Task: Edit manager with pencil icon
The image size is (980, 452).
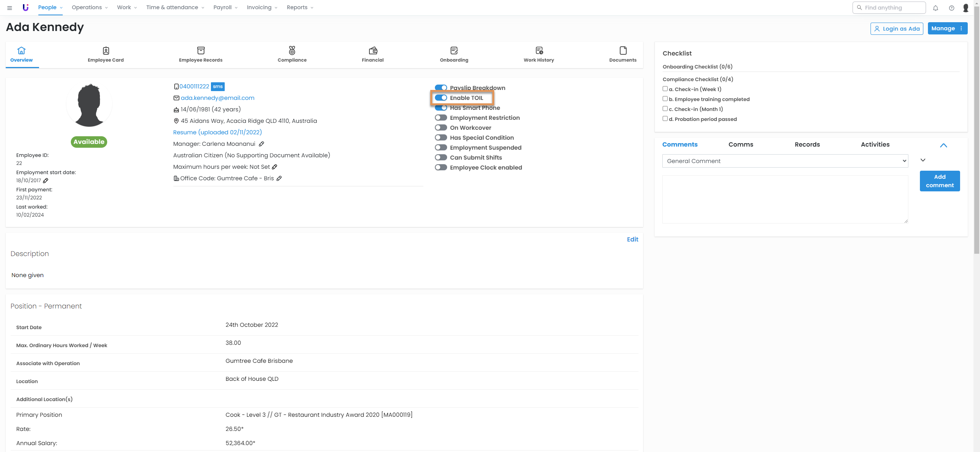Action: pyautogui.click(x=261, y=144)
